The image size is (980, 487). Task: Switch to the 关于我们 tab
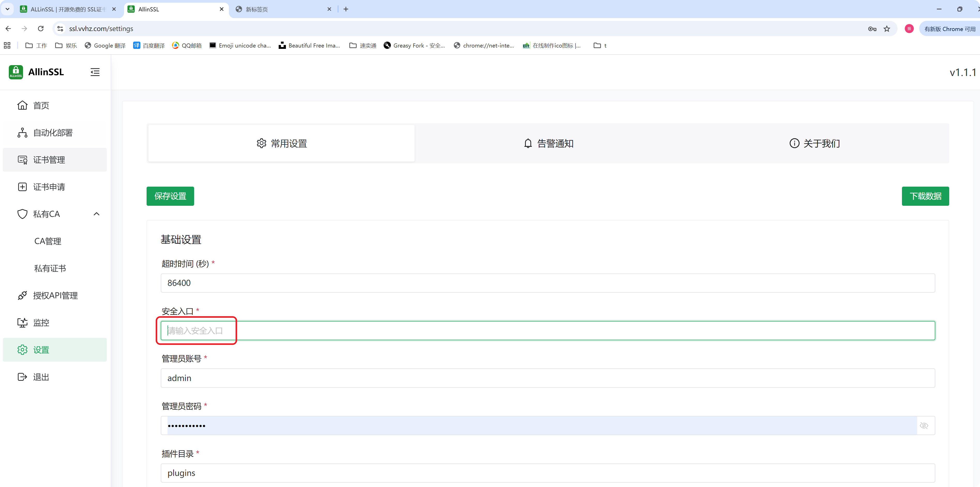tap(814, 143)
